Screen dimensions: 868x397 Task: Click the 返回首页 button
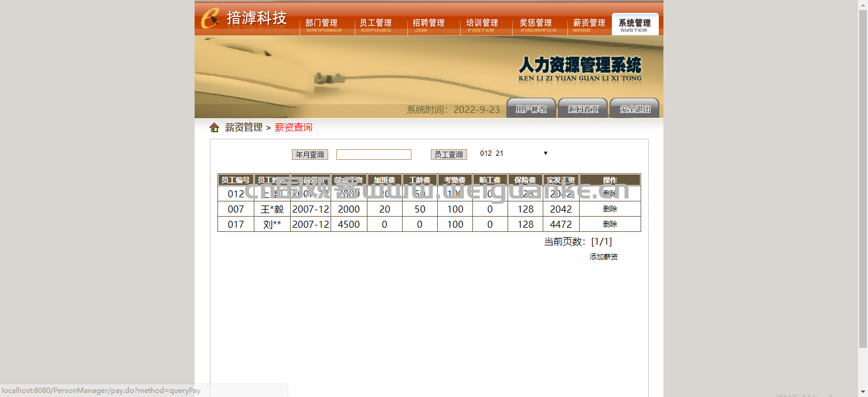[583, 109]
